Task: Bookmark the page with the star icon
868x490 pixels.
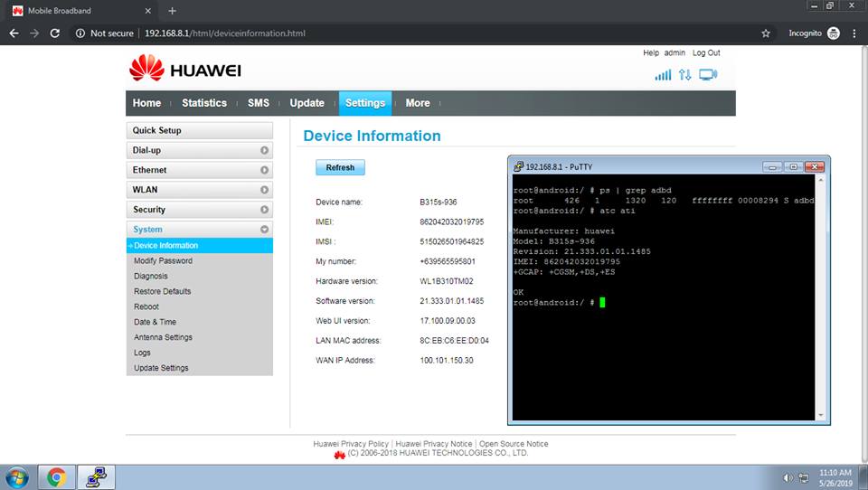Action: coord(766,33)
